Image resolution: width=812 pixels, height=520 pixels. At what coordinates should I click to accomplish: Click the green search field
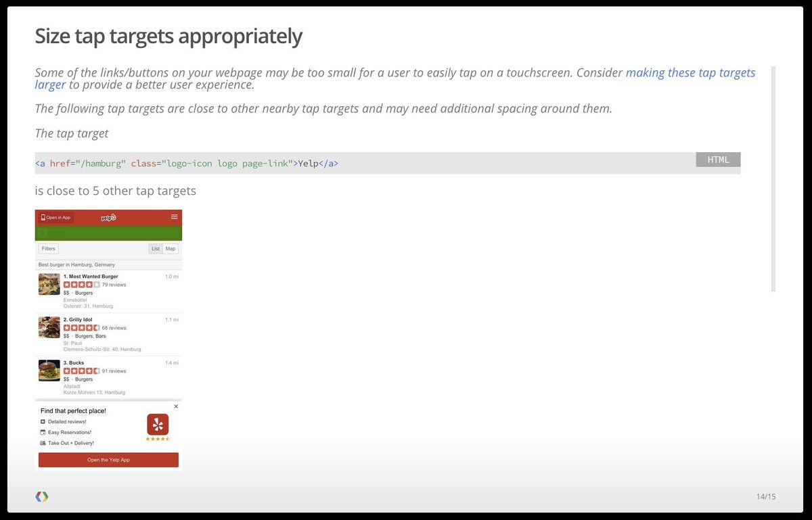pos(108,233)
